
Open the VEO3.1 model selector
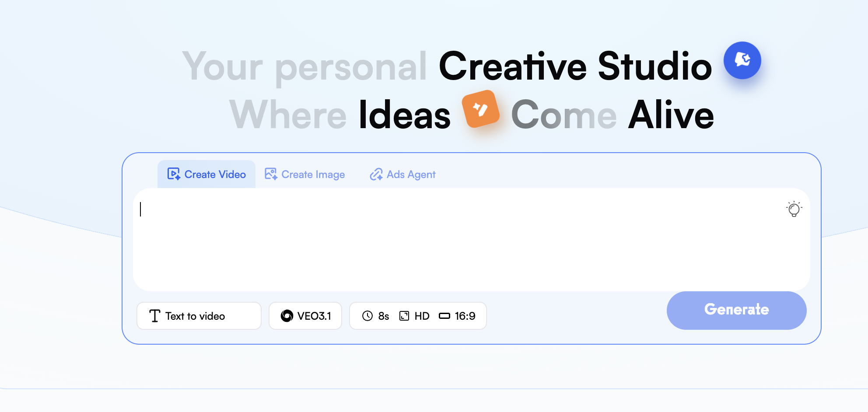[305, 316]
